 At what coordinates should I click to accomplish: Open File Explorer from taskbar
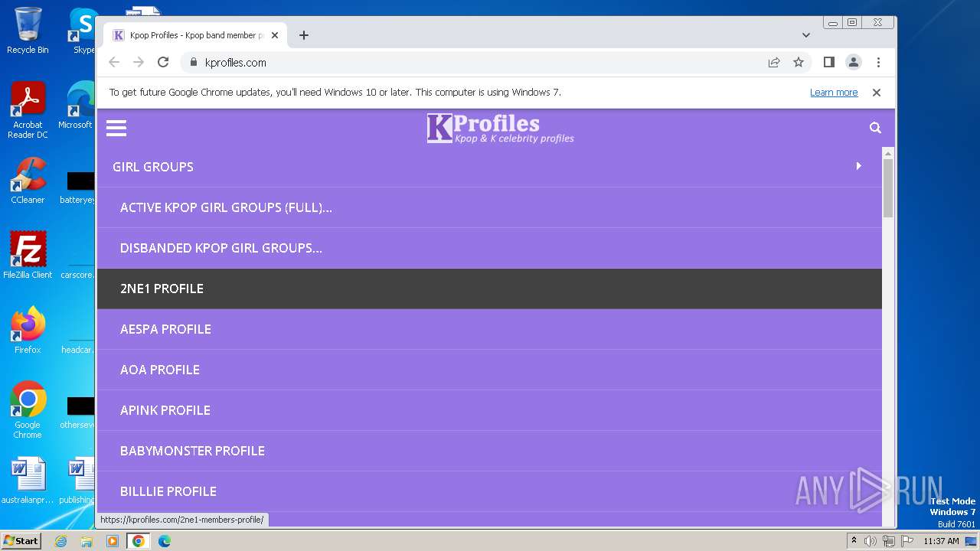[87, 541]
